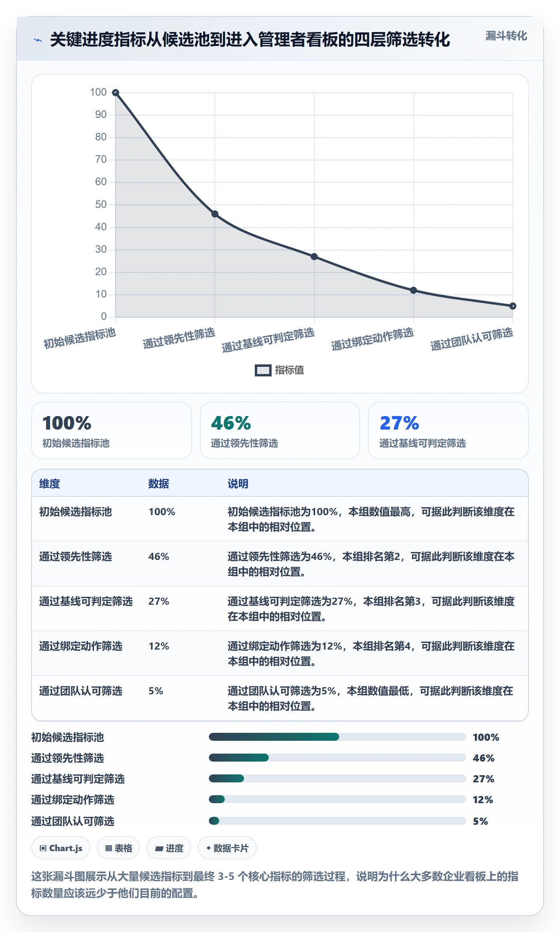Screen dimensions: 560x932
Task: Click the square icon in Chart.js chip
Action: tap(43, 848)
